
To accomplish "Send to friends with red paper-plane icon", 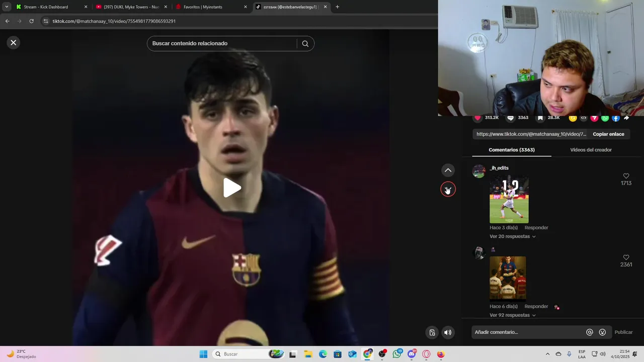I will click(x=594, y=118).
